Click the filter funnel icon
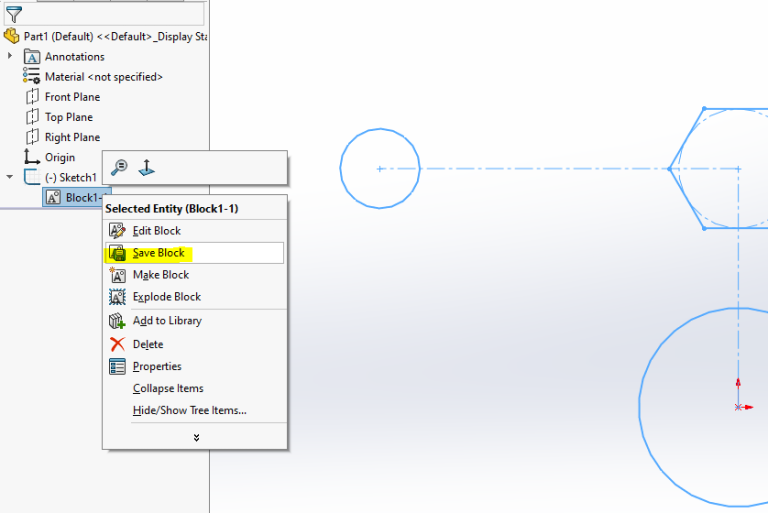The height and width of the screenshot is (513, 768). point(14,14)
